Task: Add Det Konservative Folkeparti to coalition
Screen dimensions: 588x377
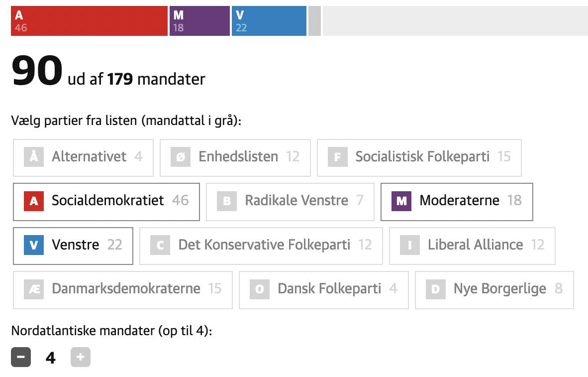Action: click(261, 245)
